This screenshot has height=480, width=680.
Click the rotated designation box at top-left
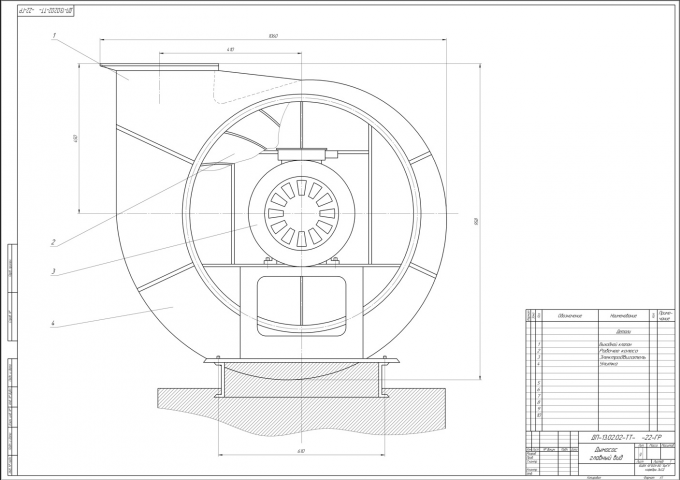point(46,10)
